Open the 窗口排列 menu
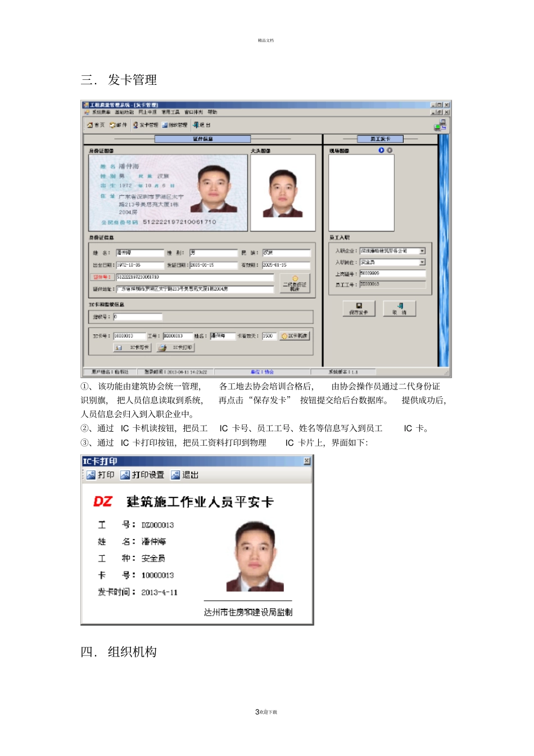Image resolution: width=534 pixels, height=756 pixels. coord(194,112)
